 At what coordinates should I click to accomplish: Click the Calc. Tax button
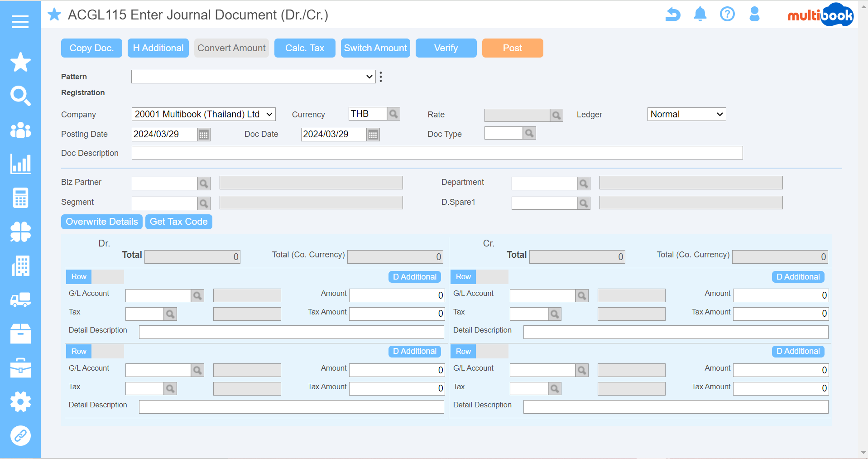[305, 48]
